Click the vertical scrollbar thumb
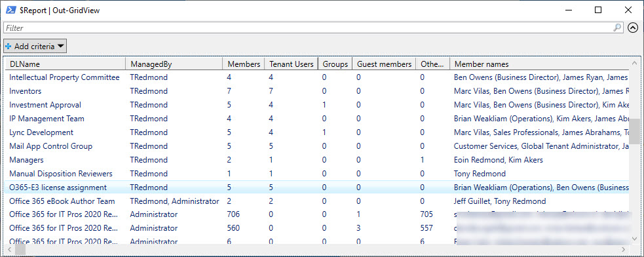Viewport: 644px width, 257px height. [635, 132]
